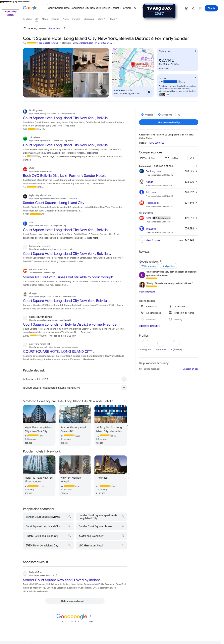Switch to the News tab
The height and width of the screenshot is (644, 224).
[x=66, y=19]
